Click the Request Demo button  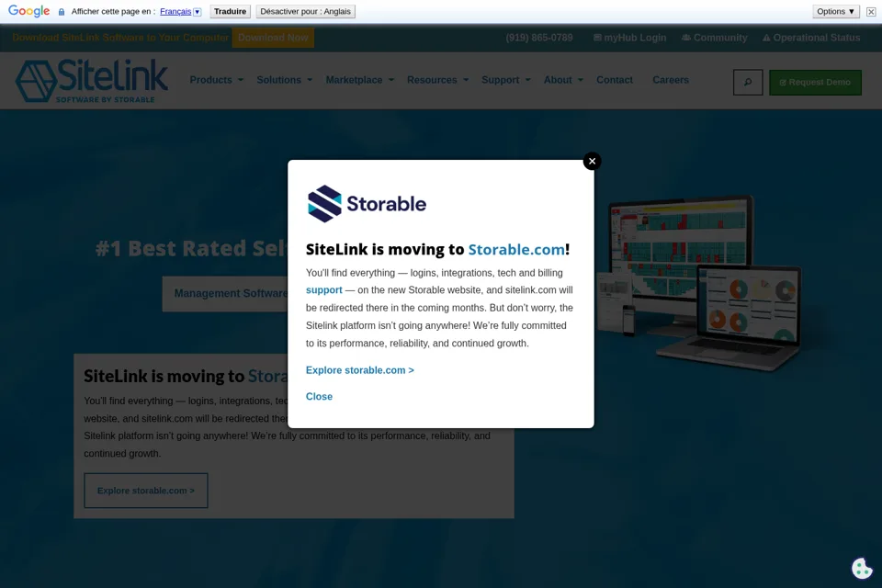point(815,82)
